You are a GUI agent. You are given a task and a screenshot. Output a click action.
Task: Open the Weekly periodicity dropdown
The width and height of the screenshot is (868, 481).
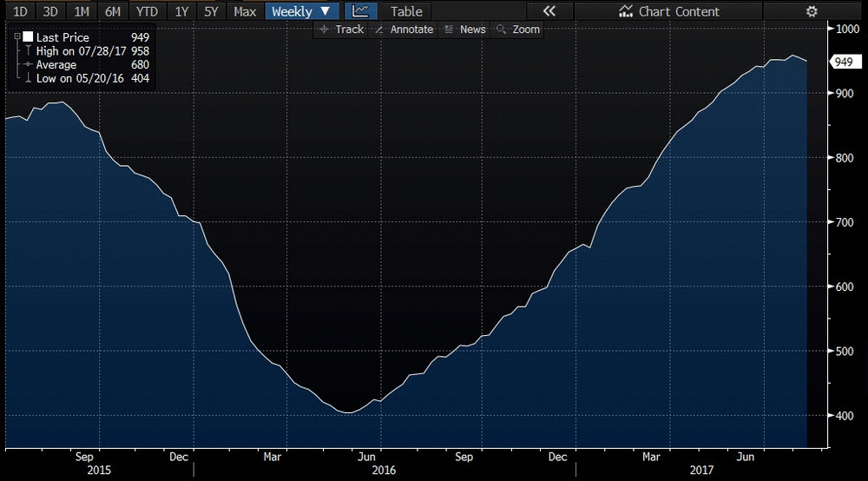click(302, 11)
